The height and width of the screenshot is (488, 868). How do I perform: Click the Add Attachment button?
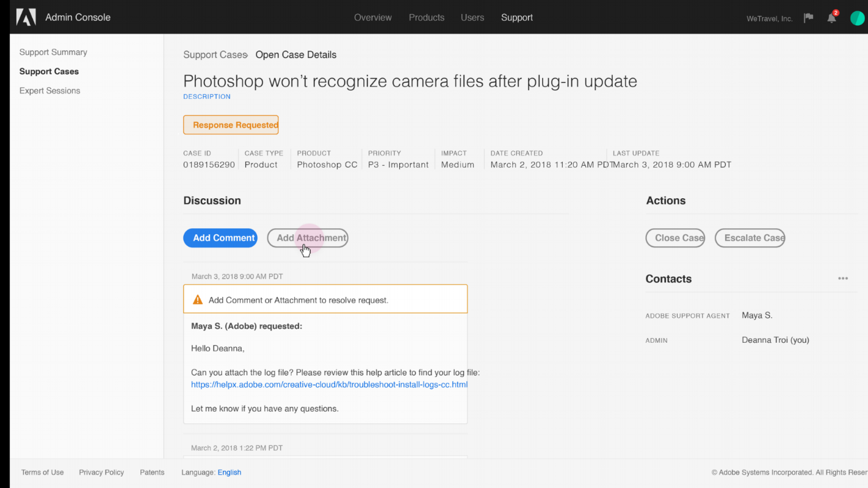[x=308, y=238]
